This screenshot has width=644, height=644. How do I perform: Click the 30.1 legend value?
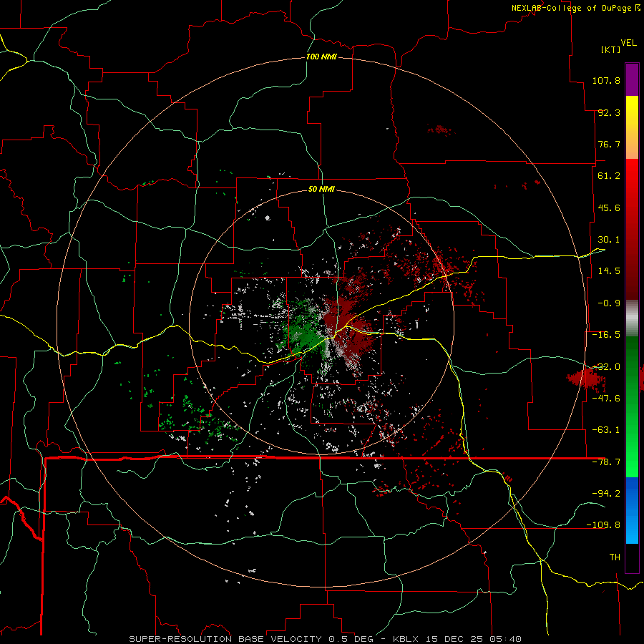[609, 240]
